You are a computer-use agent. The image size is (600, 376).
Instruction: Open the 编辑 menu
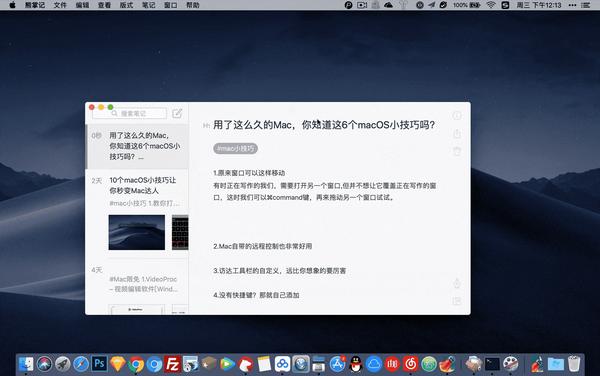[x=82, y=5]
